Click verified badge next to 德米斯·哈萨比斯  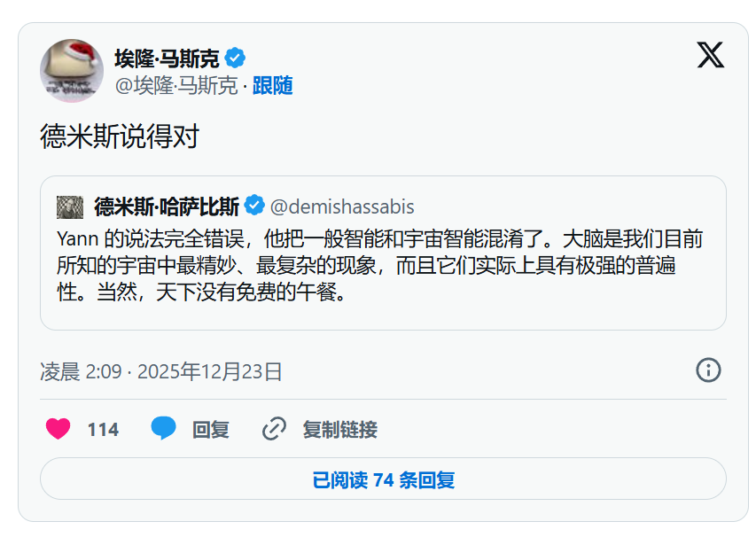[x=254, y=206]
